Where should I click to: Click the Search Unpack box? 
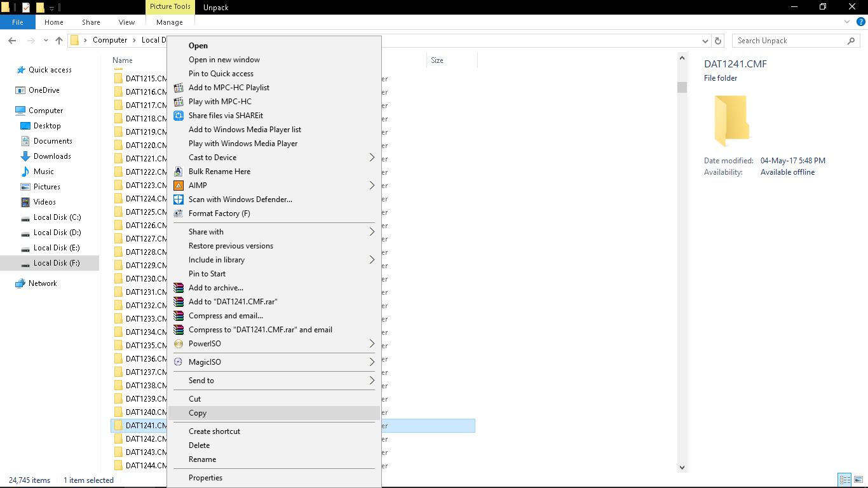click(796, 41)
